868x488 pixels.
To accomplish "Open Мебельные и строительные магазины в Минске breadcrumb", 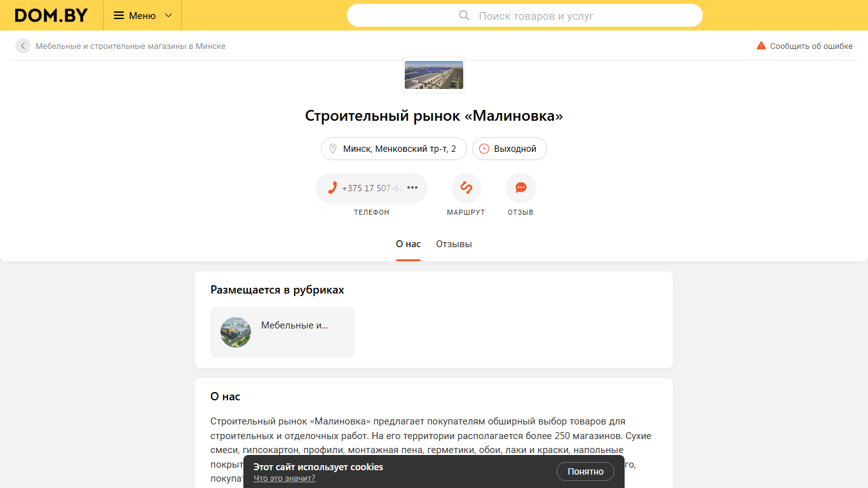I will click(x=130, y=46).
